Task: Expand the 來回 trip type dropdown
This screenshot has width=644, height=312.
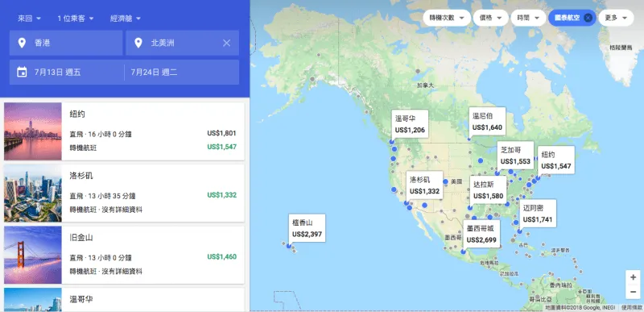Action: (29, 19)
